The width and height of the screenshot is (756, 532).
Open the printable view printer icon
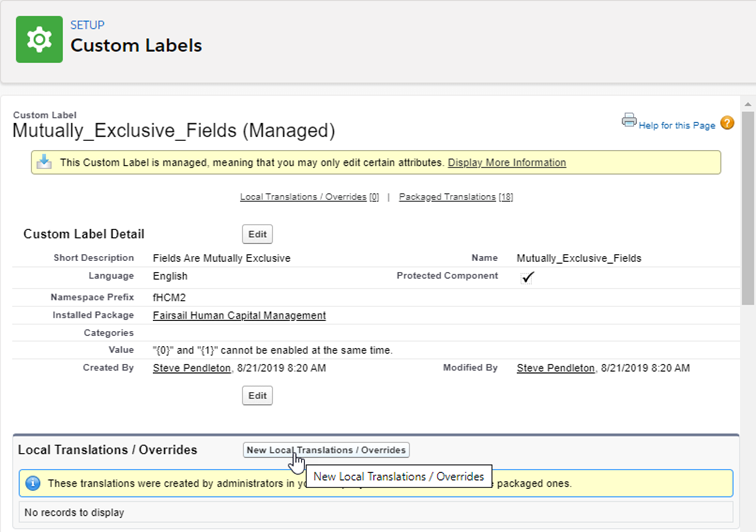(629, 121)
